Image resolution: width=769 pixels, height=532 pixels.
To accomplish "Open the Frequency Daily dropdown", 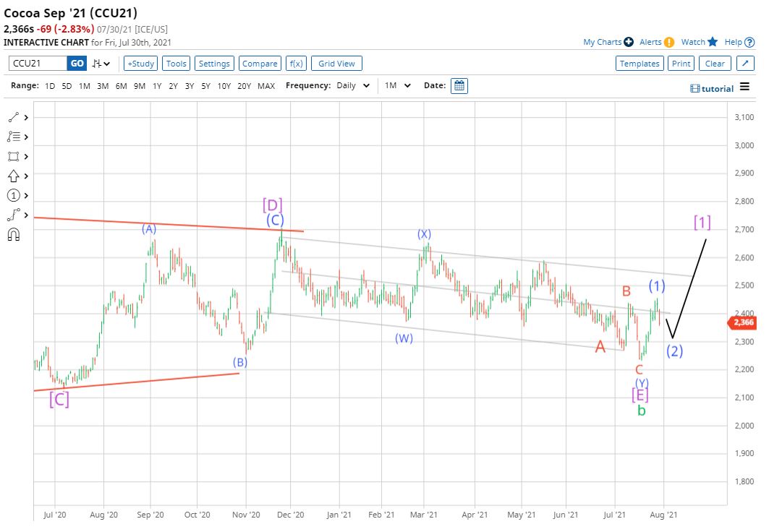I will click(x=353, y=86).
